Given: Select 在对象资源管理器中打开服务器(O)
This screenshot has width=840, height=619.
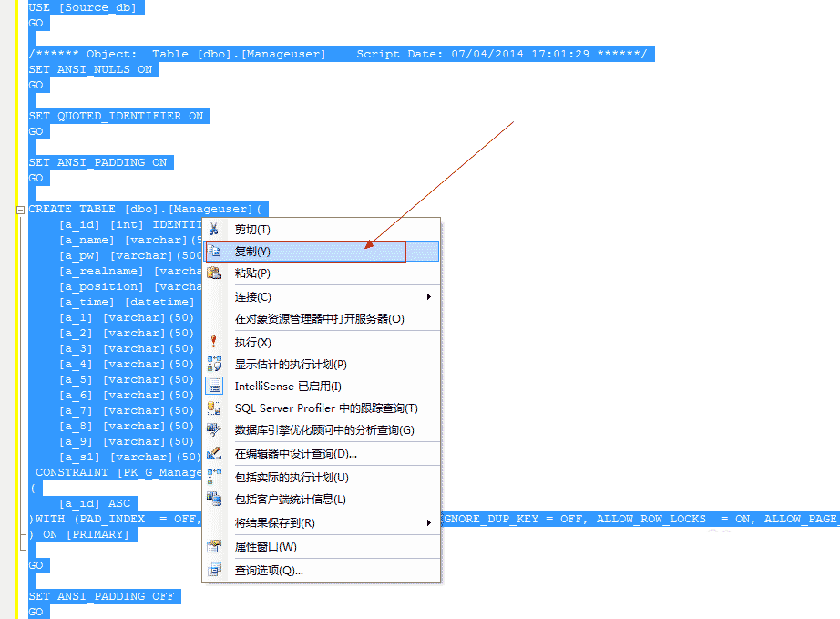Looking at the screenshot, I should pyautogui.click(x=321, y=319).
